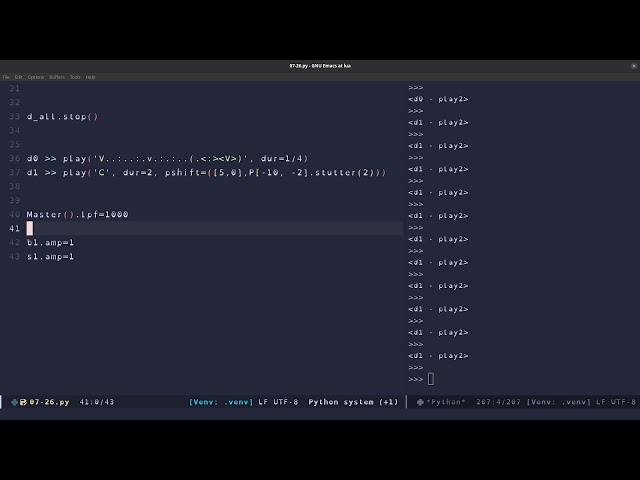
Task: Click LF line-ending indicator in 07-26.py modeline
Action: pyautogui.click(x=263, y=402)
